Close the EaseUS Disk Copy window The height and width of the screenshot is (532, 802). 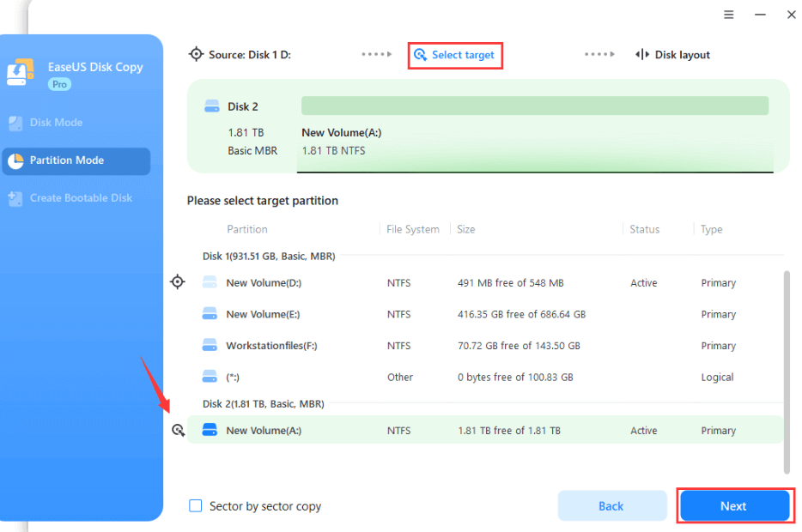pyautogui.click(x=791, y=15)
